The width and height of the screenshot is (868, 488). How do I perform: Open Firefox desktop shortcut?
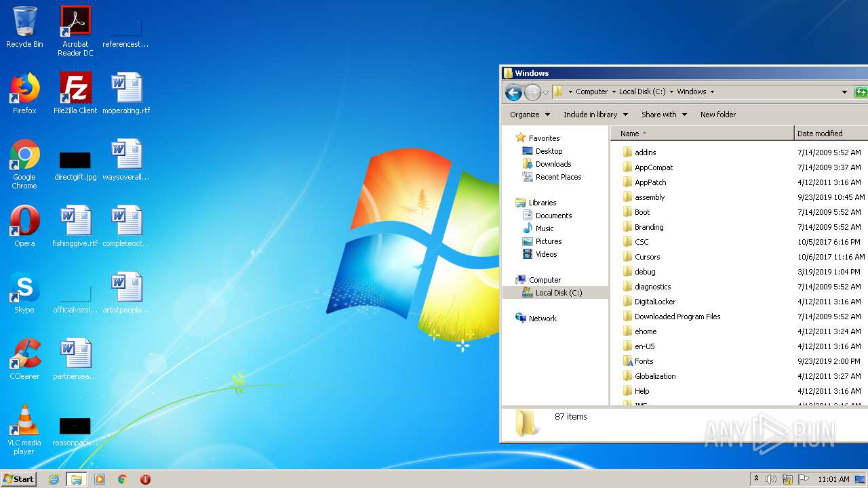coord(24,94)
